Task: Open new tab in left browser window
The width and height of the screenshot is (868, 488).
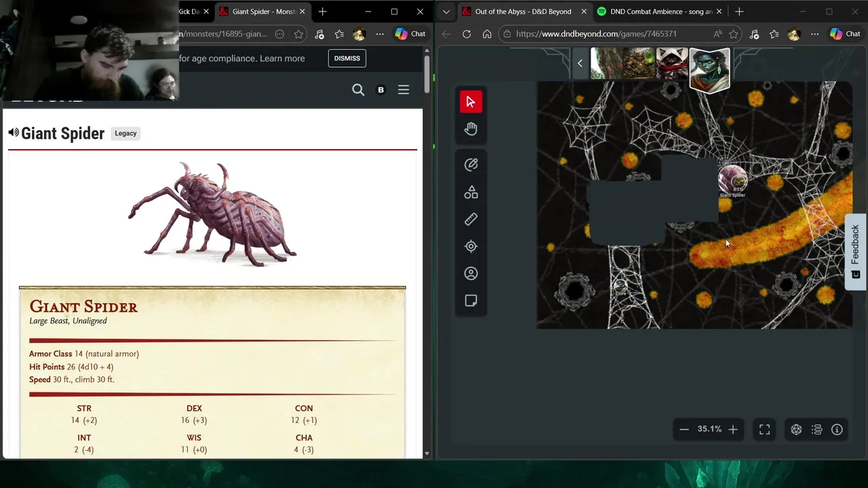Action: coord(323,12)
